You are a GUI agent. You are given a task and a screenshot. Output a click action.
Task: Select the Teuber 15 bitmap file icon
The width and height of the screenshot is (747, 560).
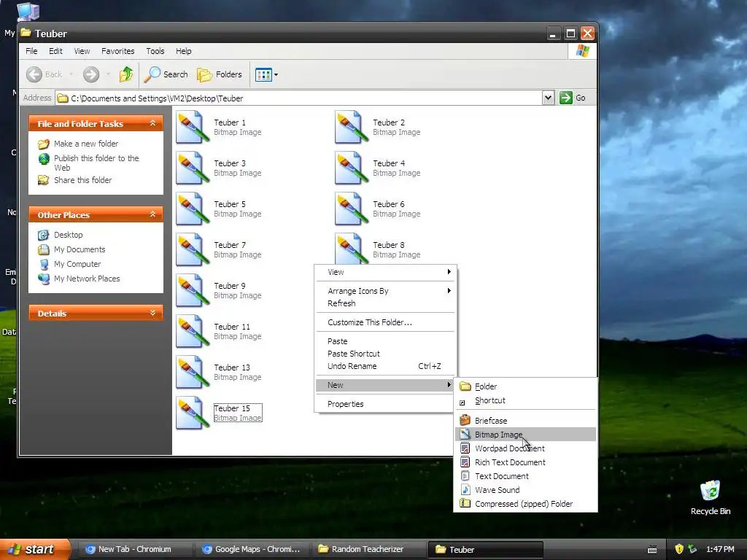pyautogui.click(x=193, y=413)
